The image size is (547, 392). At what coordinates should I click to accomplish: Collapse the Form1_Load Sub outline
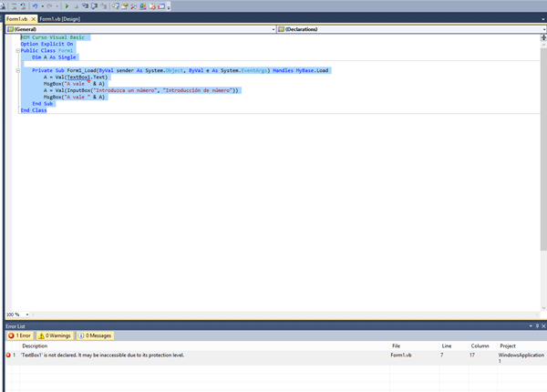coord(18,70)
